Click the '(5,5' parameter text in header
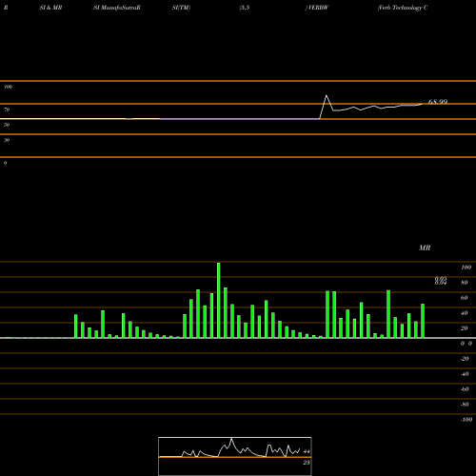The width and height of the screenshot is (476, 476). pos(245,8)
